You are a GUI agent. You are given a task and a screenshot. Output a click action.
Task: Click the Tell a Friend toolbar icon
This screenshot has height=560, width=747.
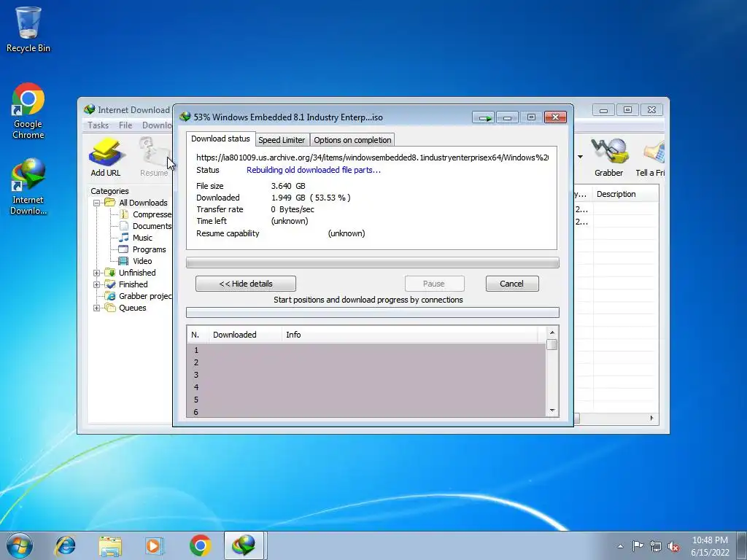pos(650,157)
